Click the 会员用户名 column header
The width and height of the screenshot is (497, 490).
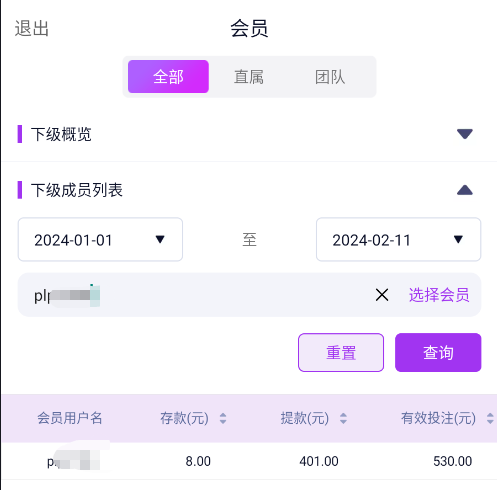[69, 418]
